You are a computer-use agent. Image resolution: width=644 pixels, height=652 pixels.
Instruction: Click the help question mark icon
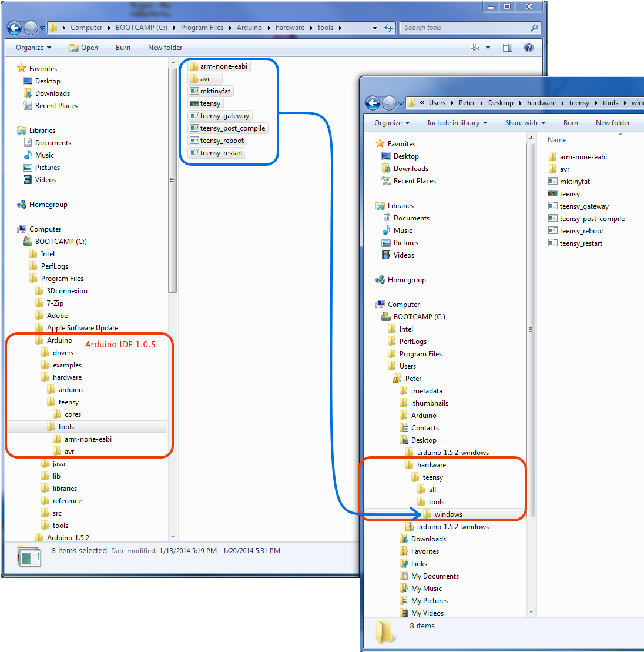528,48
